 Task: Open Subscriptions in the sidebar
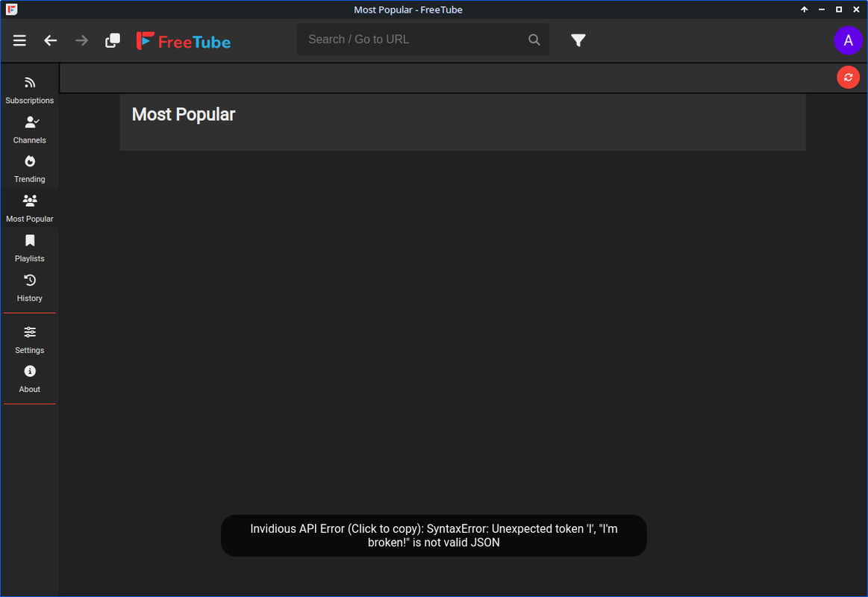[x=29, y=90]
